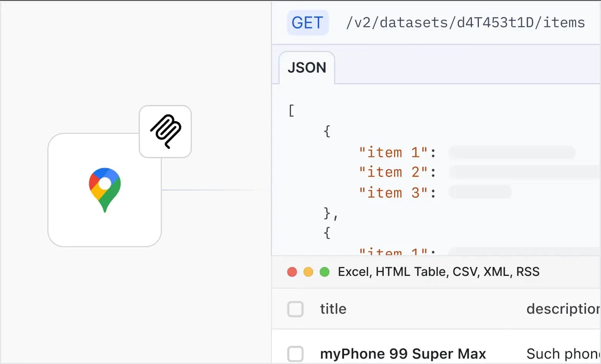
Task: Check the myPhone 99 Super Max row
Action: coord(295,354)
